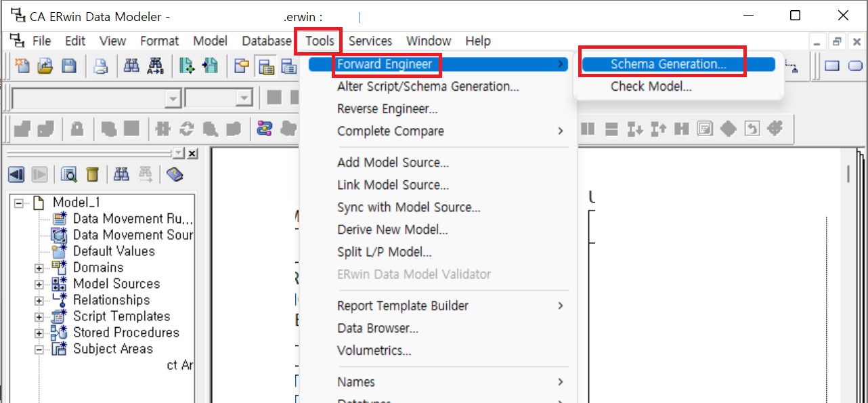Expand the Domains tree node
The width and height of the screenshot is (868, 403).
pos(39,268)
